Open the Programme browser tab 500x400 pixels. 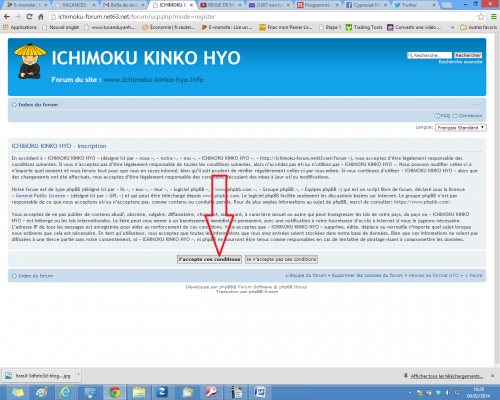coord(318,5)
